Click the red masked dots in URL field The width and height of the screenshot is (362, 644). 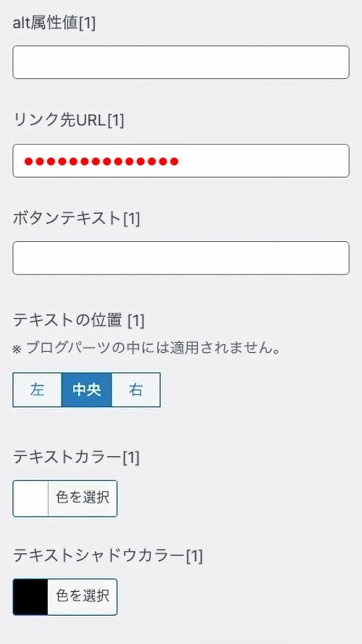tap(101, 162)
